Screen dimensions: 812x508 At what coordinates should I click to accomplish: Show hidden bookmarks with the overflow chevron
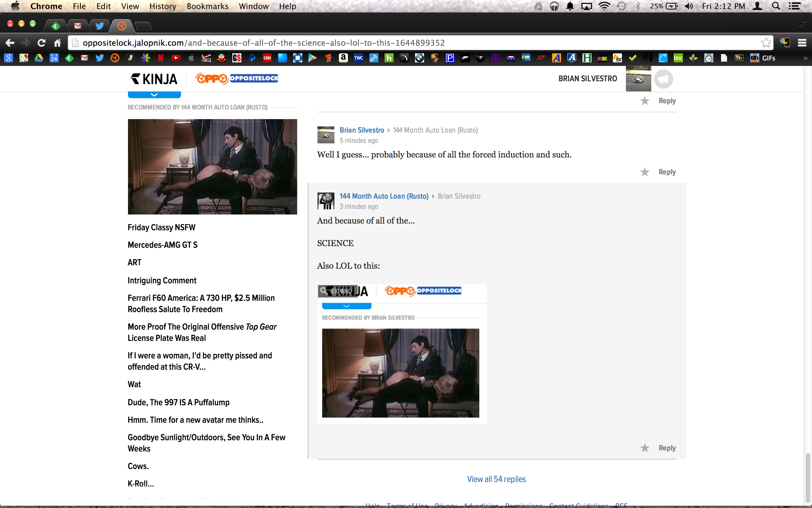pos(805,58)
